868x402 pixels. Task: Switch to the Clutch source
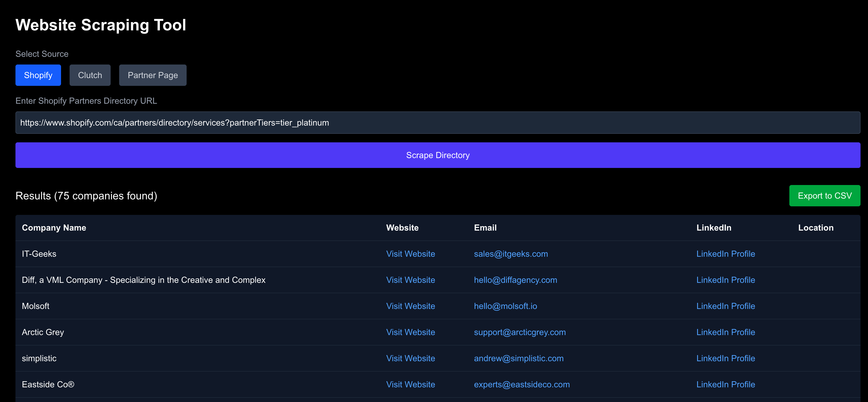pyautogui.click(x=90, y=75)
